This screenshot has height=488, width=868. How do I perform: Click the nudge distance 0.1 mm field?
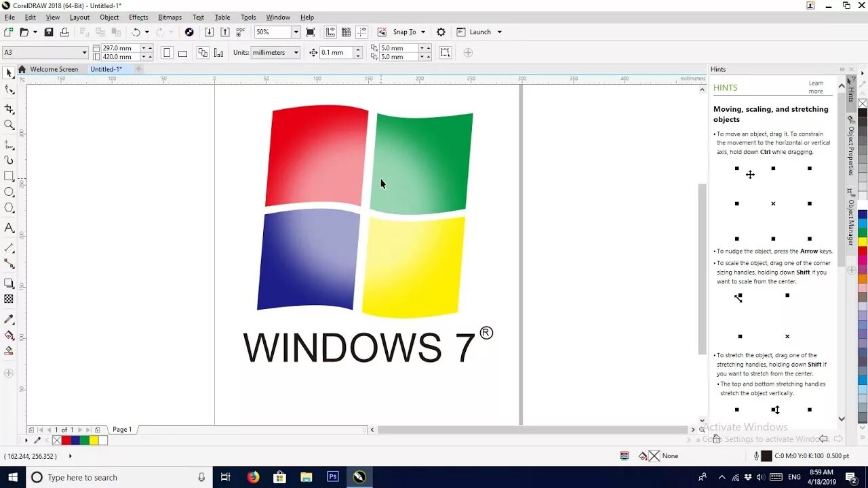[336, 52]
